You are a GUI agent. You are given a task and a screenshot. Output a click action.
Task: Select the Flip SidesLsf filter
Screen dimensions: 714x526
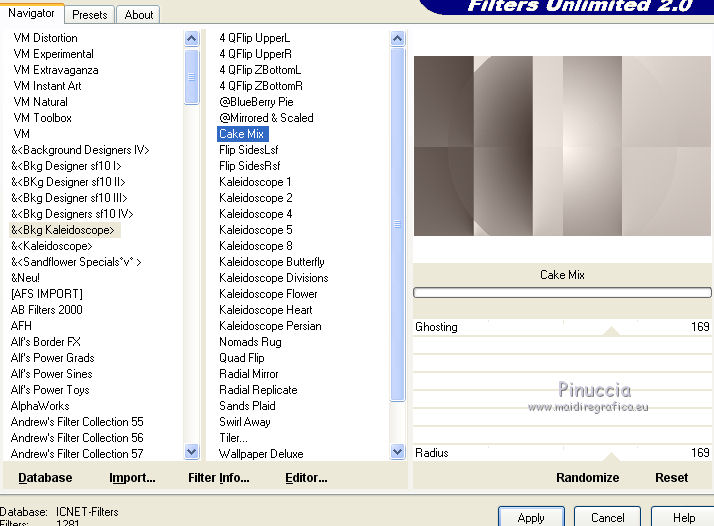(248, 150)
